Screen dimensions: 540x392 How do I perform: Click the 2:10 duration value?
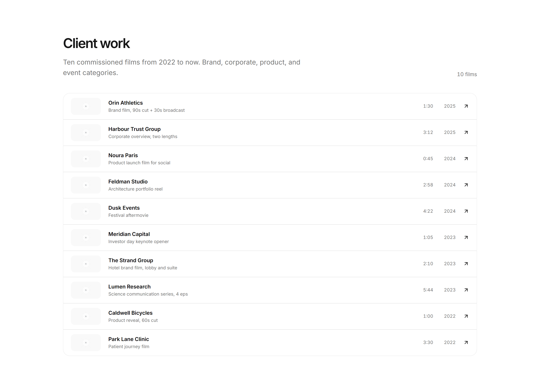point(428,264)
